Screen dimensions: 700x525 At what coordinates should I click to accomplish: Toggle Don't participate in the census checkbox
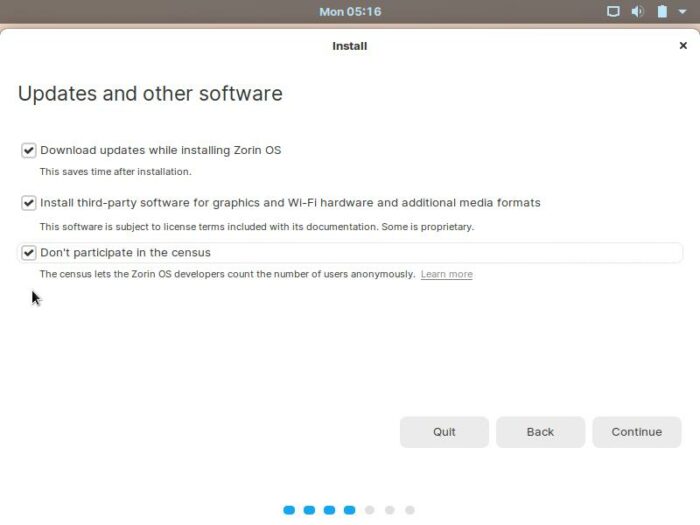[x=29, y=253]
